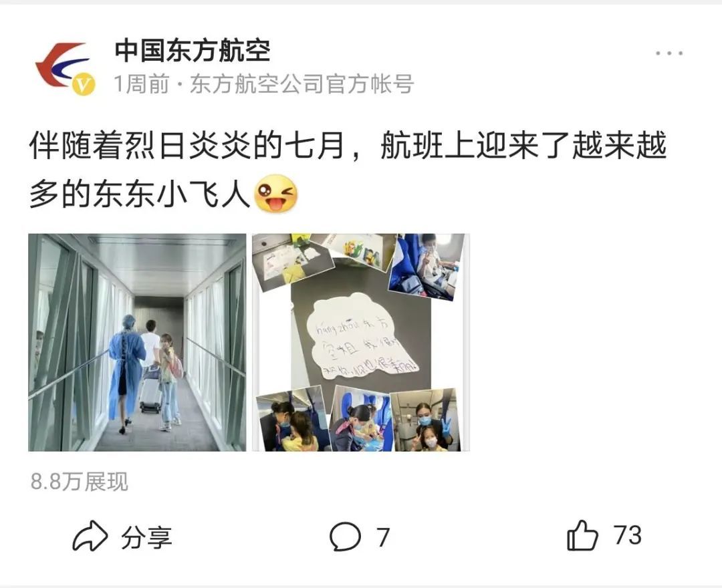Open the cabin photo collage thumbnail
This screenshot has width=722, height=588.
(x=360, y=342)
